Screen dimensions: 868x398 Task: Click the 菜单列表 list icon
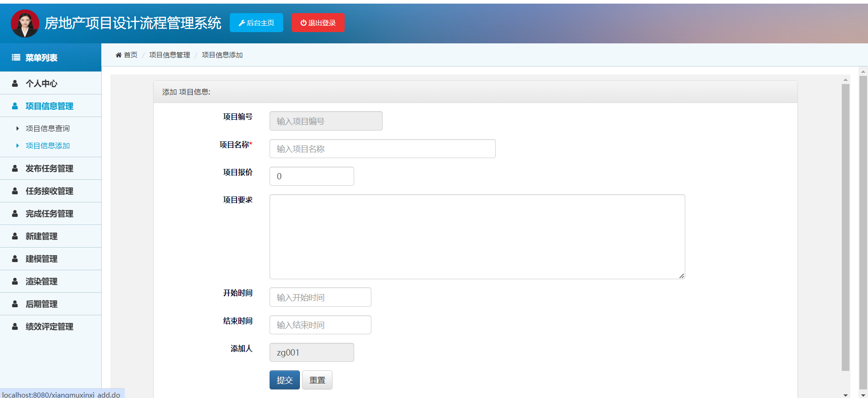tap(16, 57)
